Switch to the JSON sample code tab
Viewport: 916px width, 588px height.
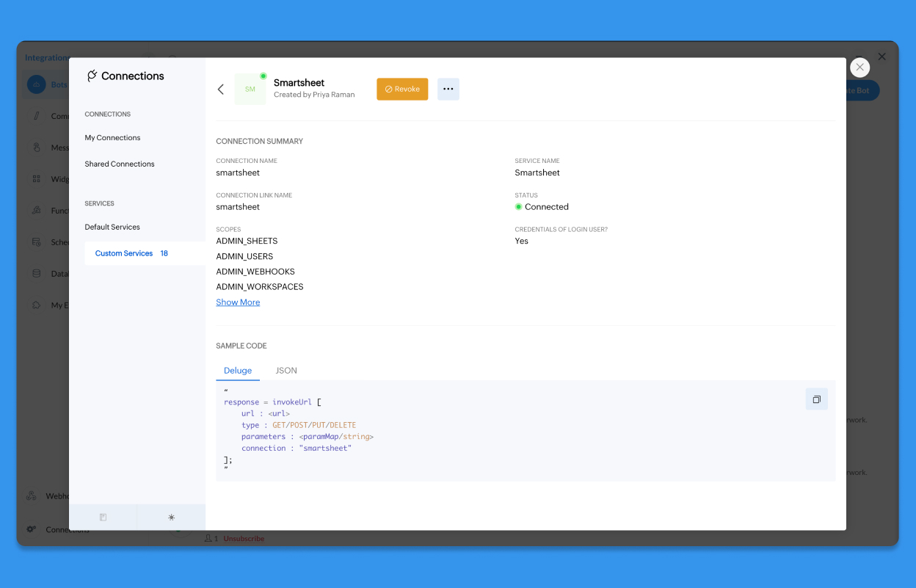tap(286, 371)
